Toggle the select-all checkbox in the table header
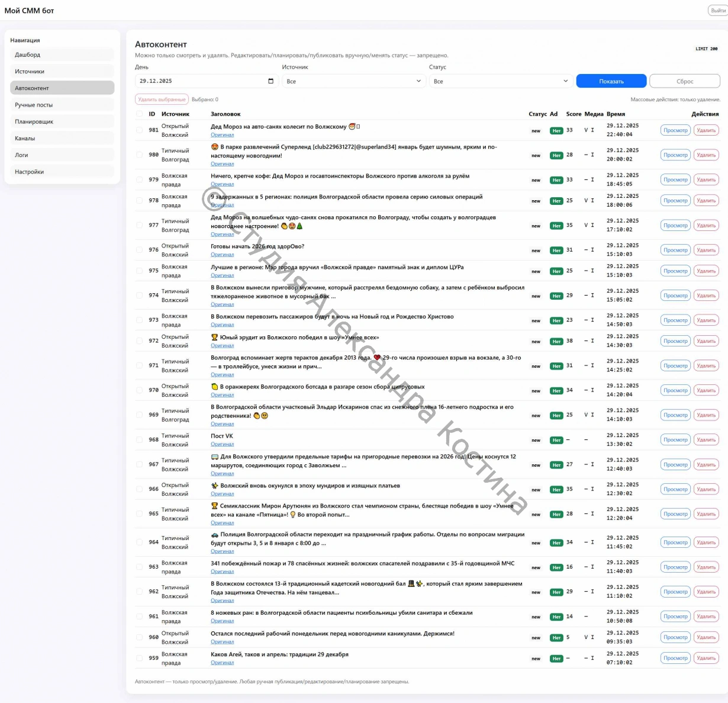 (140, 114)
